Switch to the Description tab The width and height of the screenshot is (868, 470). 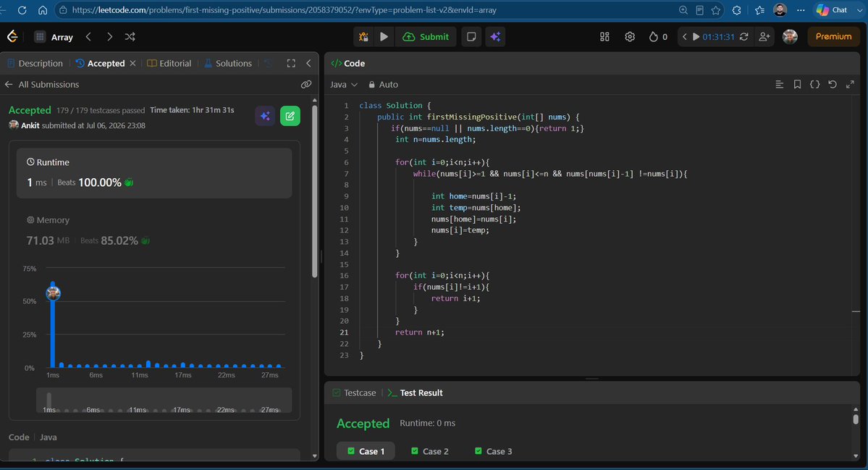pyautogui.click(x=35, y=63)
